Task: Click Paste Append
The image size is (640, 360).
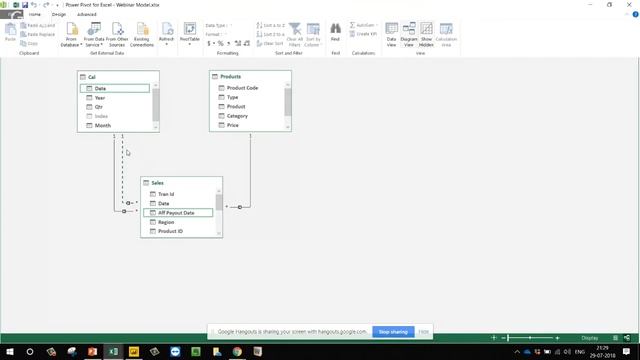Action: (38, 25)
